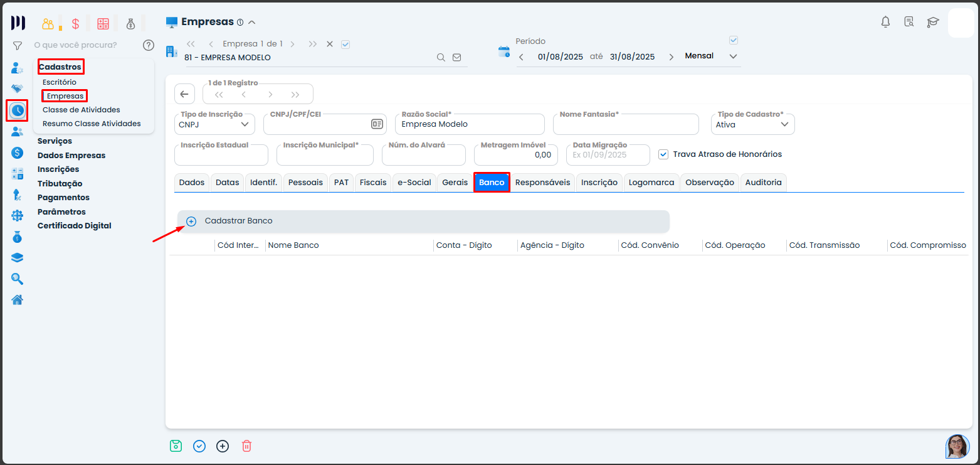Image resolution: width=980 pixels, height=465 pixels.
Task: Open the Fiscais tab
Action: click(372, 183)
